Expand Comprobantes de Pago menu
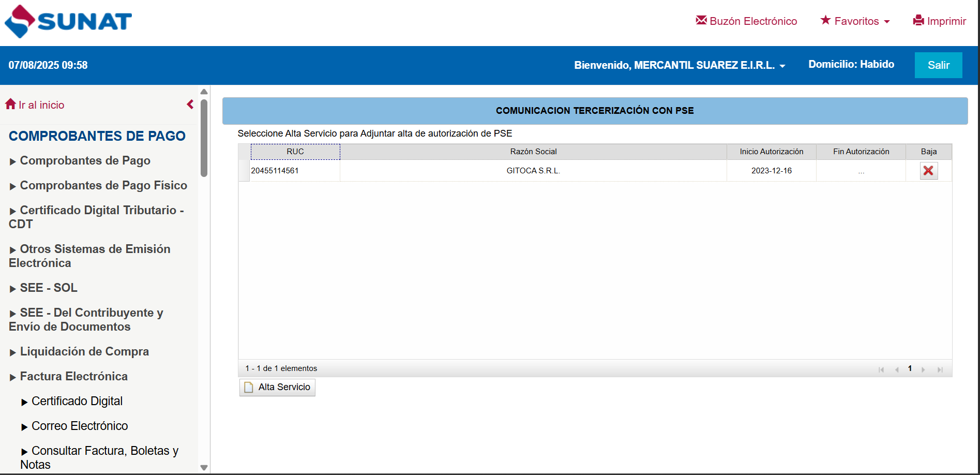This screenshot has width=980, height=475. 80,161
